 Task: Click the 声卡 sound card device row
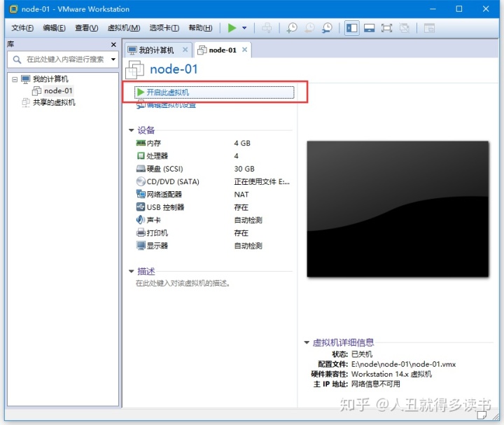point(213,221)
